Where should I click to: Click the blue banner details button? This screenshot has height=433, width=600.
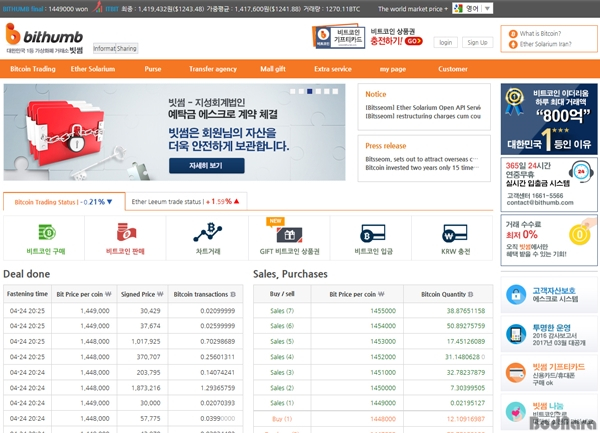pyautogui.click(x=207, y=166)
